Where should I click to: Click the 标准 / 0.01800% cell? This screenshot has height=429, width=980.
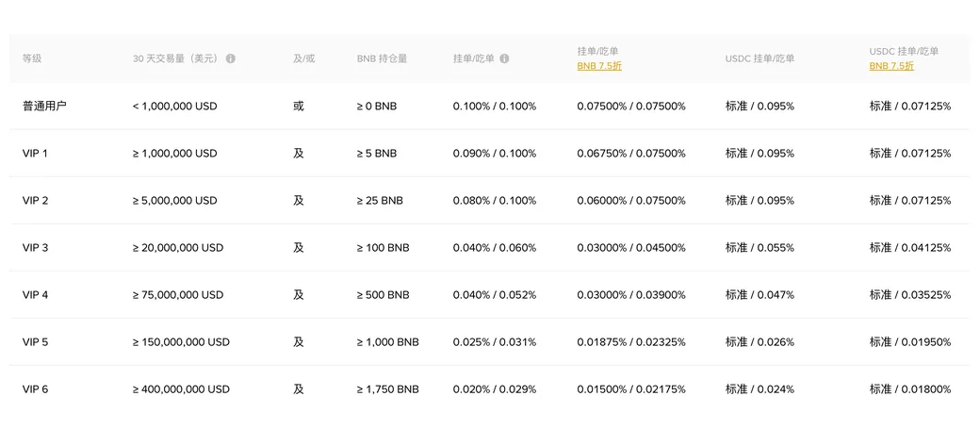click(910, 389)
